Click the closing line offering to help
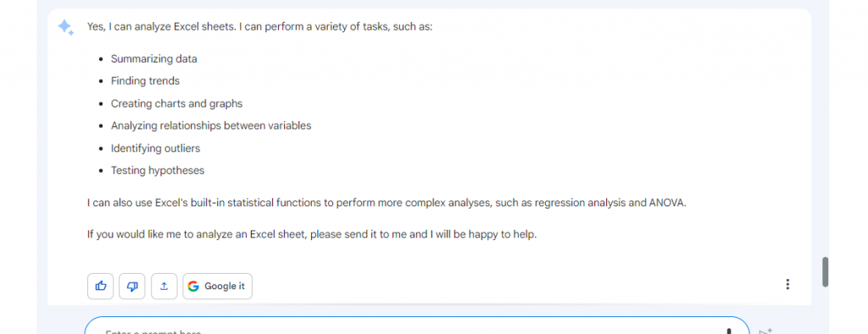This screenshot has height=334, width=868. pos(312,234)
